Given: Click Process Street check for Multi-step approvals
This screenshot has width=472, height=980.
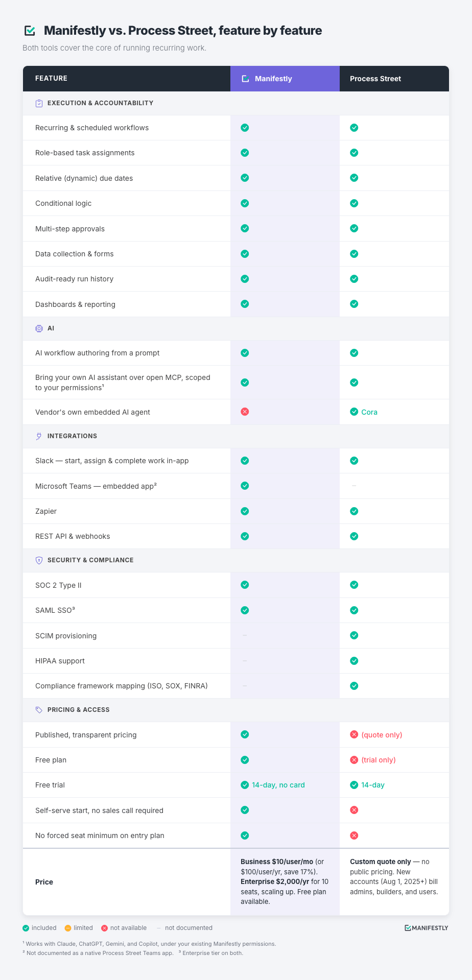Looking at the screenshot, I should [354, 228].
